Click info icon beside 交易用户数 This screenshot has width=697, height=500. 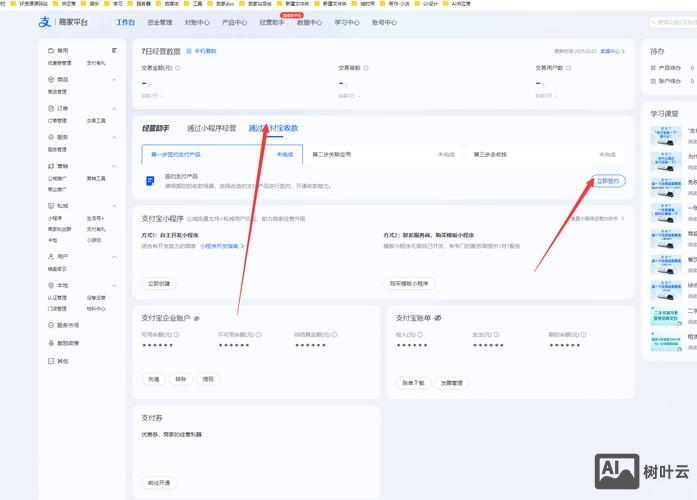pos(569,68)
